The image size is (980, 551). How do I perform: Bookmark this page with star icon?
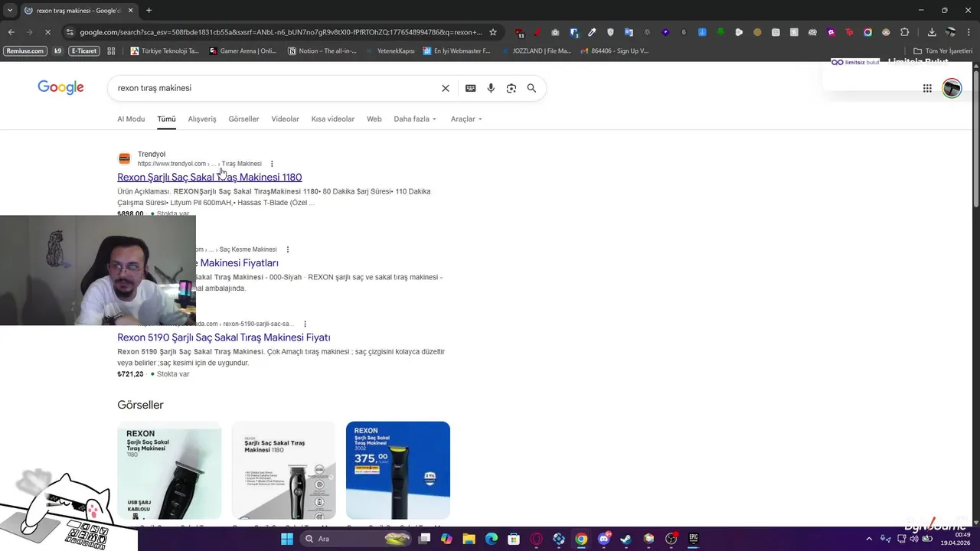[x=493, y=32]
